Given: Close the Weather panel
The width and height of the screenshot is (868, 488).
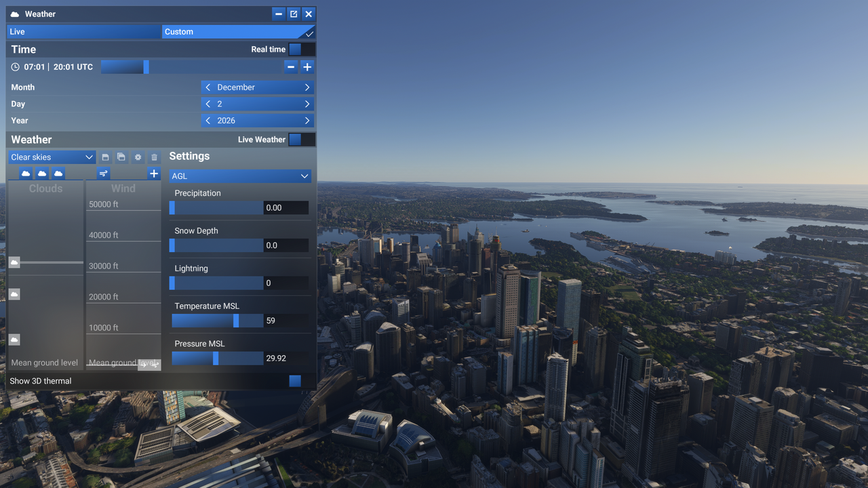Looking at the screenshot, I should pyautogui.click(x=309, y=14).
